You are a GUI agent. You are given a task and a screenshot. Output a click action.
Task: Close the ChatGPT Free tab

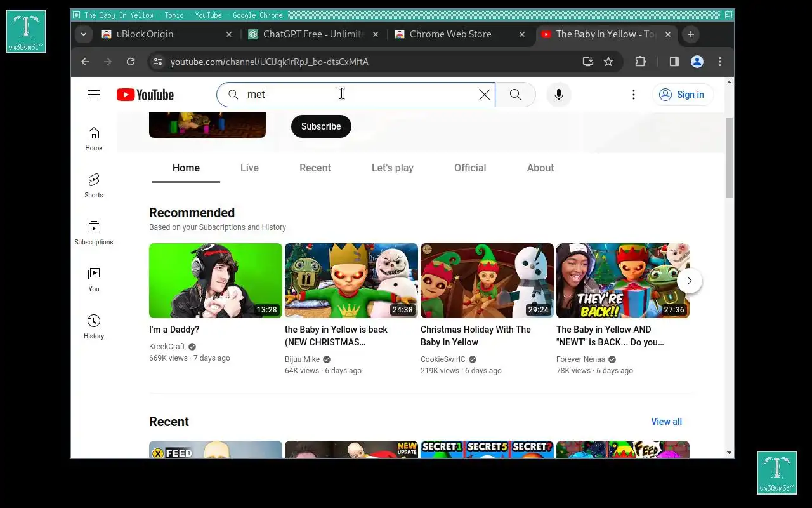(x=376, y=34)
